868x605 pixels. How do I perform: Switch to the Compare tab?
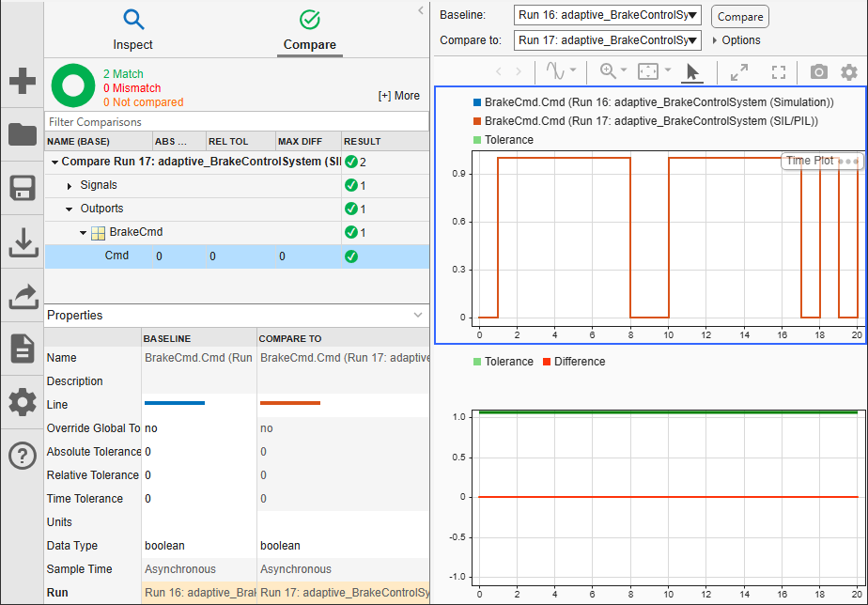[309, 30]
